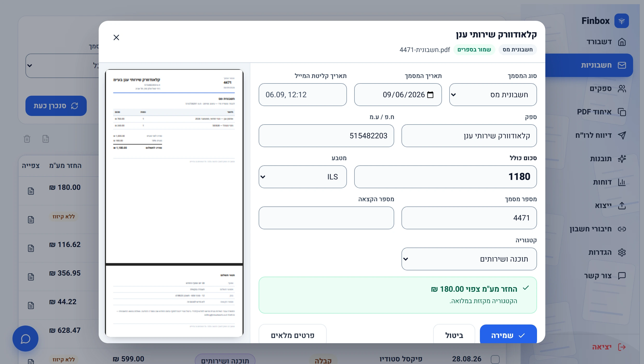Click the document list icon beside the trash
The image size is (644, 364).
(x=46, y=139)
